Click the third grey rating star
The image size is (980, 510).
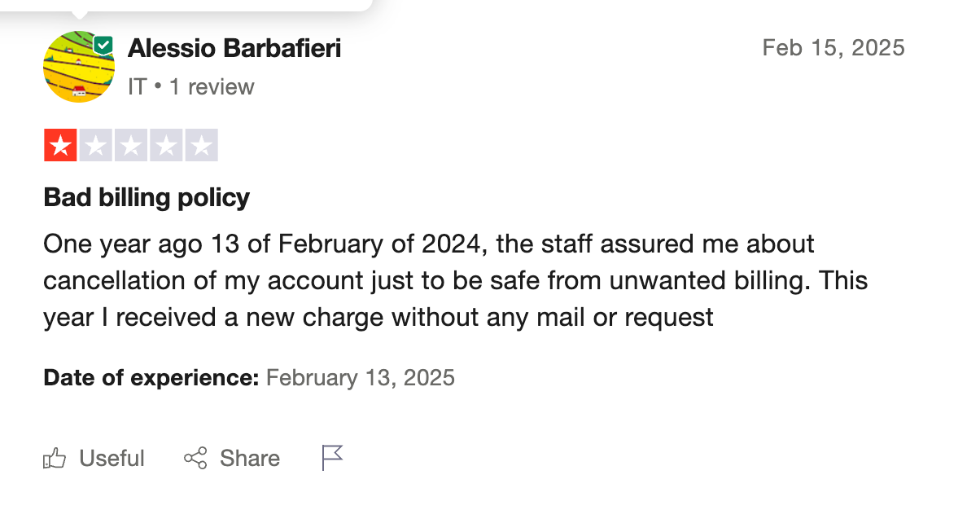[x=131, y=146]
